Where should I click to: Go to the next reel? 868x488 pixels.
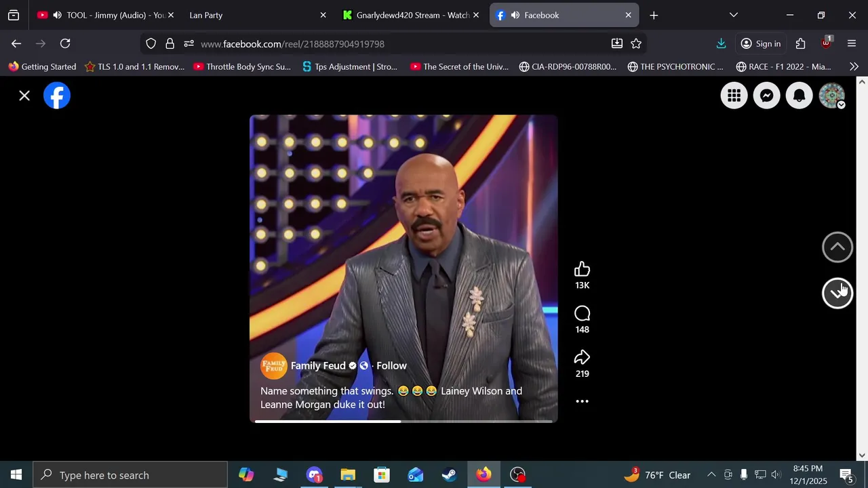(x=837, y=293)
